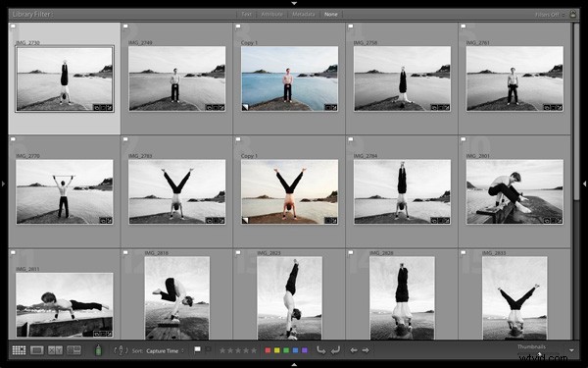This screenshot has width=588, height=368.
Task: Select the IMG_2770 arms-raised thumbnail
Action: pyautogui.click(x=65, y=192)
